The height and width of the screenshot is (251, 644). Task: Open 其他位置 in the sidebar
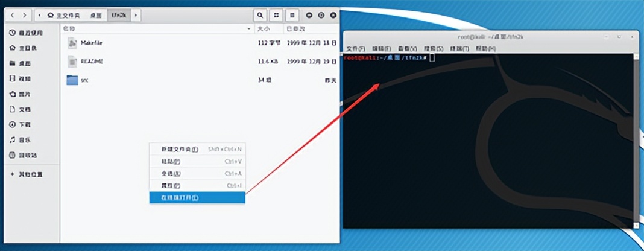[x=27, y=174]
